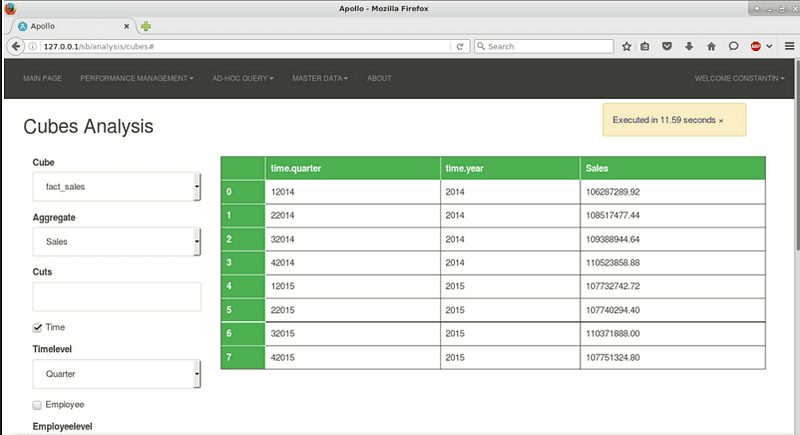Open the downloads arrow icon
Image resolution: width=800 pixels, height=435 pixels.
coord(689,46)
